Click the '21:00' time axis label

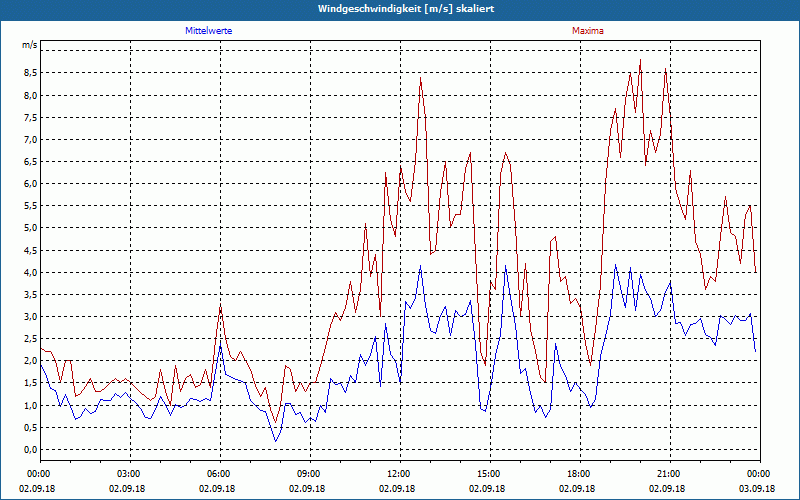(669, 474)
